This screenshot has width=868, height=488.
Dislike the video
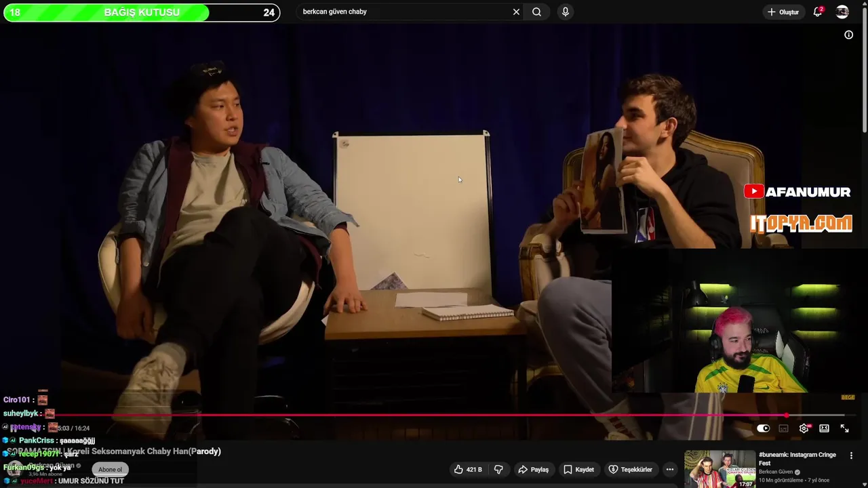499,469
